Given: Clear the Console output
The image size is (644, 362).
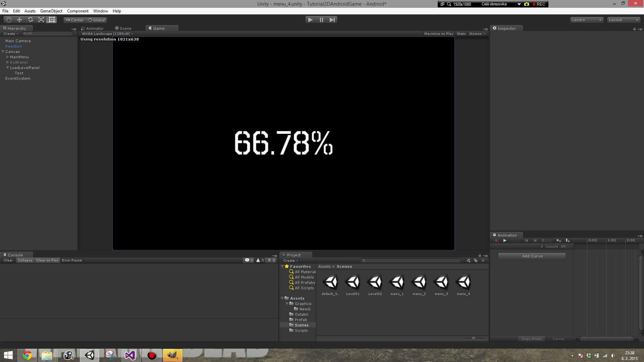Looking at the screenshot, I should tap(8, 260).
